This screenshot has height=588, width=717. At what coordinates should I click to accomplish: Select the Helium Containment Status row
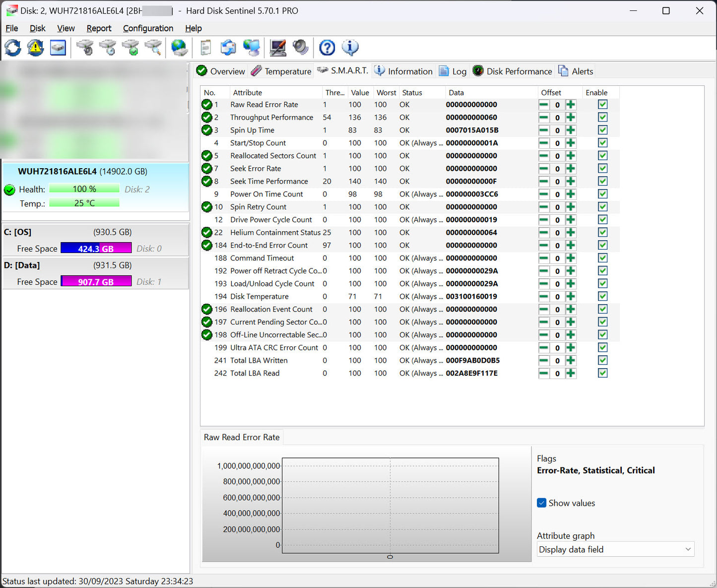click(x=275, y=233)
